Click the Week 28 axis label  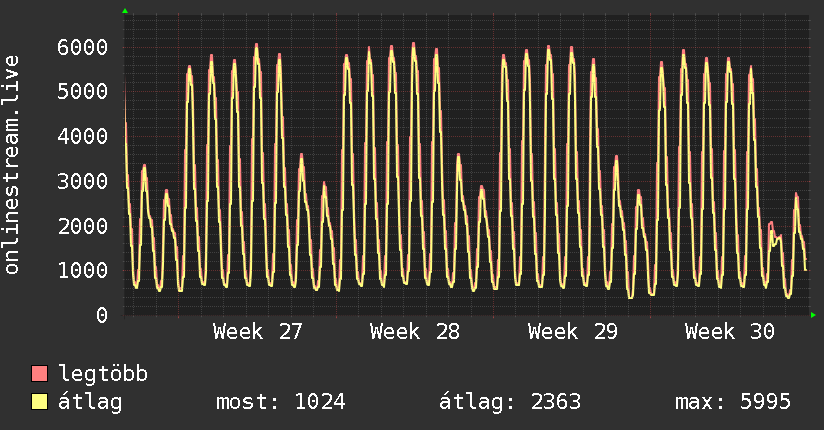tap(415, 332)
